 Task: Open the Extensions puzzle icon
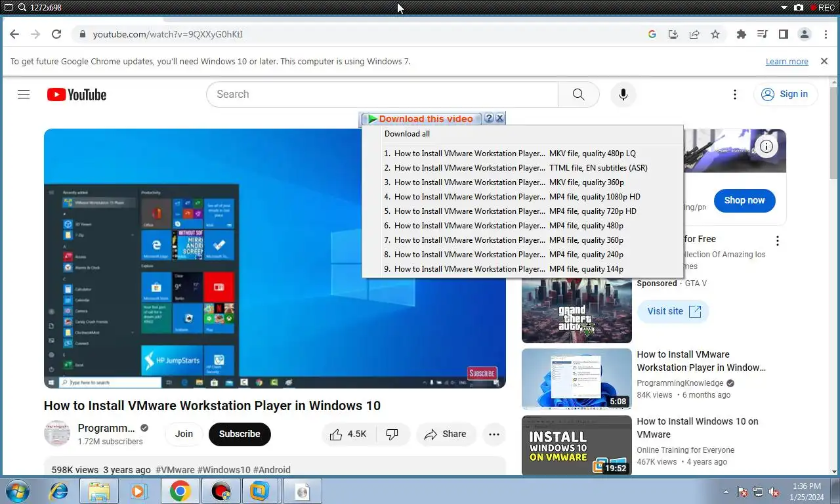742,34
